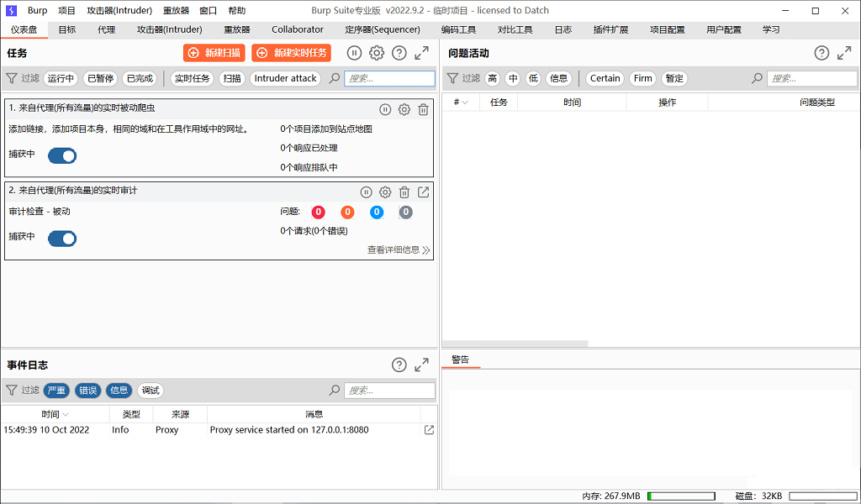
Task: Switch to the 插件扩展 tab
Action: (x=610, y=29)
